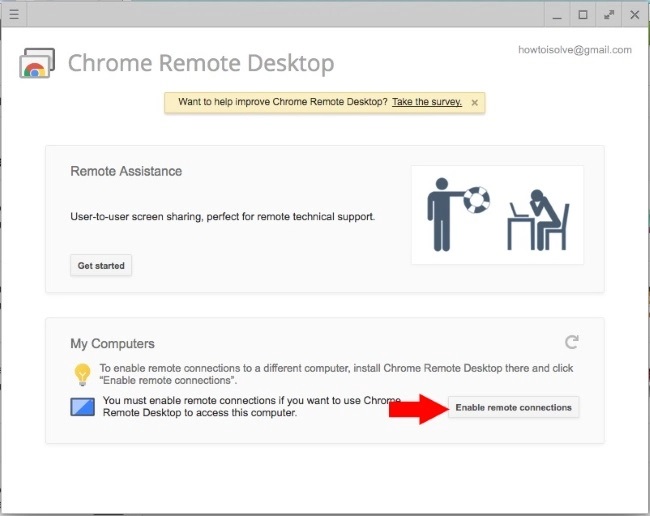Click the Remote Assistance heading
650x516 pixels.
point(126,171)
